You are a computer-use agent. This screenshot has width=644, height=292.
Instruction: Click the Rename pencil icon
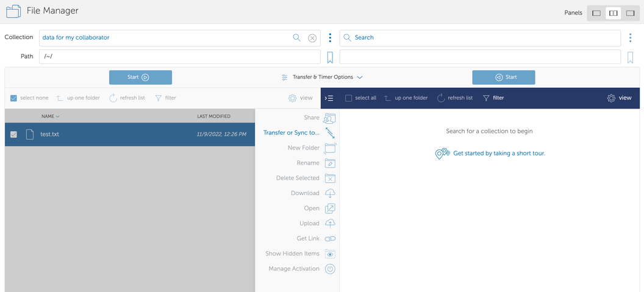(x=330, y=163)
